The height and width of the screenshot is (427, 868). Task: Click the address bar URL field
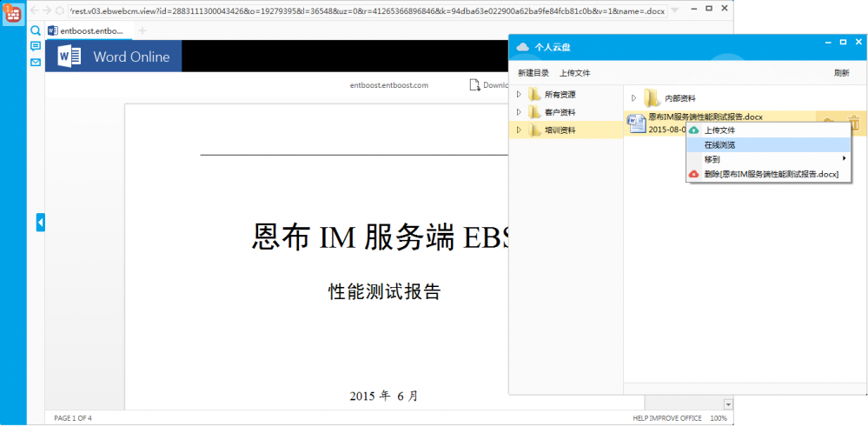(x=368, y=10)
